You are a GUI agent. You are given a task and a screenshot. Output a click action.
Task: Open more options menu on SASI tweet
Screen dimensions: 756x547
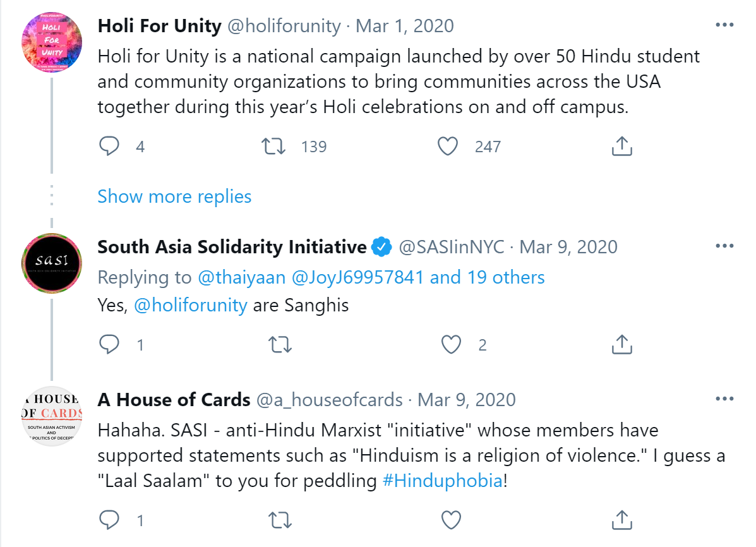(x=724, y=246)
